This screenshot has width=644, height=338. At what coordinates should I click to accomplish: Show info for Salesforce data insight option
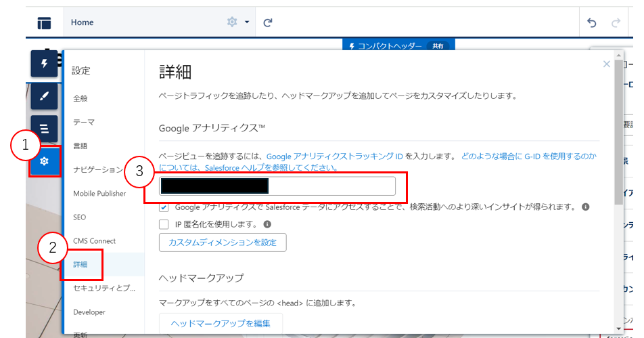(x=586, y=207)
